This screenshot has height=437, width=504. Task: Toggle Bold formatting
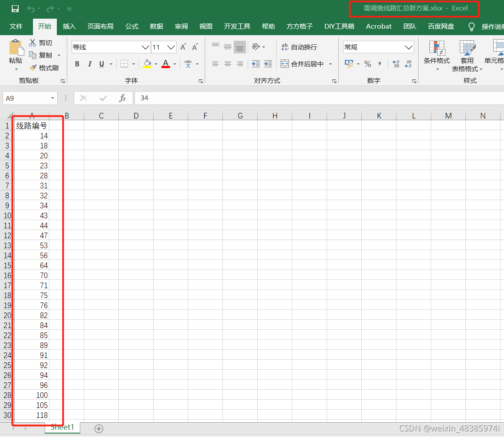(x=77, y=64)
